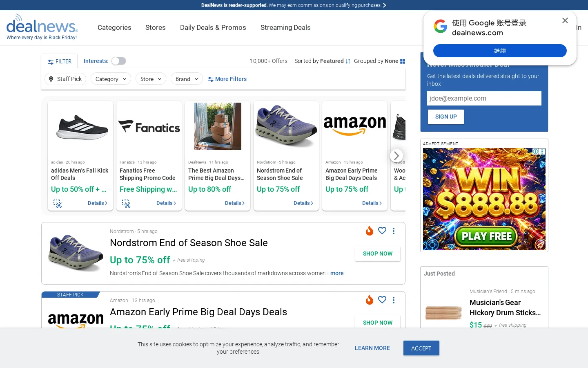The image size is (588, 368).
Task: Open the Stores menu
Action: [156, 27]
